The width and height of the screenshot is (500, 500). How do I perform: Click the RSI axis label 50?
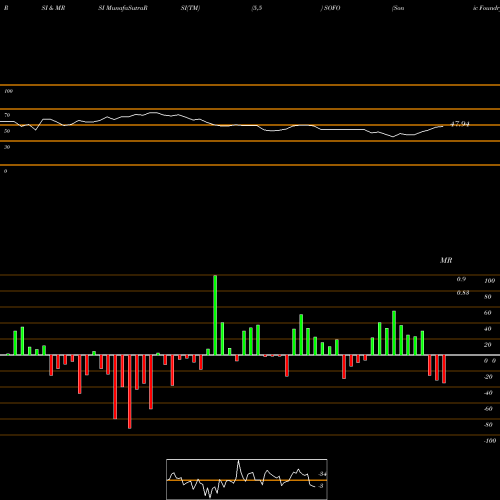(x=7, y=131)
